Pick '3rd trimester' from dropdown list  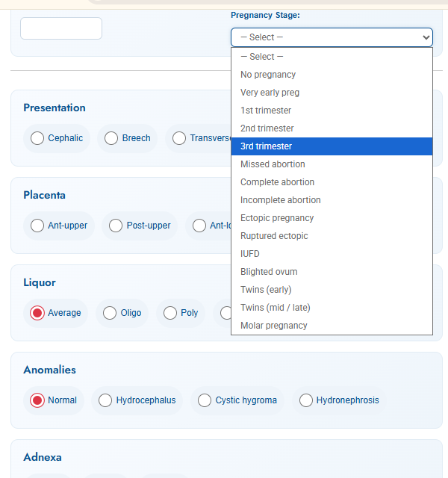[332, 146]
